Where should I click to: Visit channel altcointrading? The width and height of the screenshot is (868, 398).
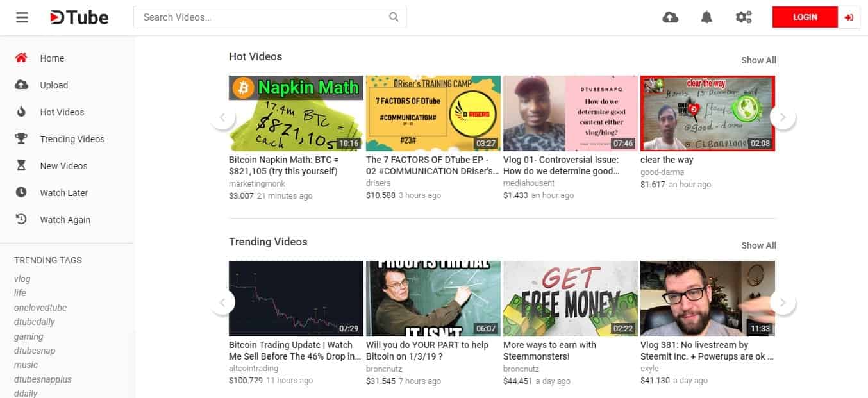(x=255, y=369)
